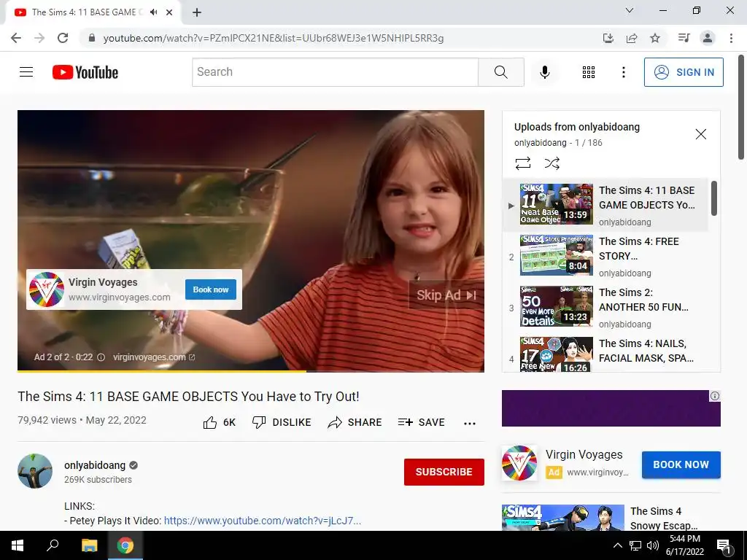Focus the YouTube search field
The height and width of the screenshot is (560, 747).
coord(335,72)
